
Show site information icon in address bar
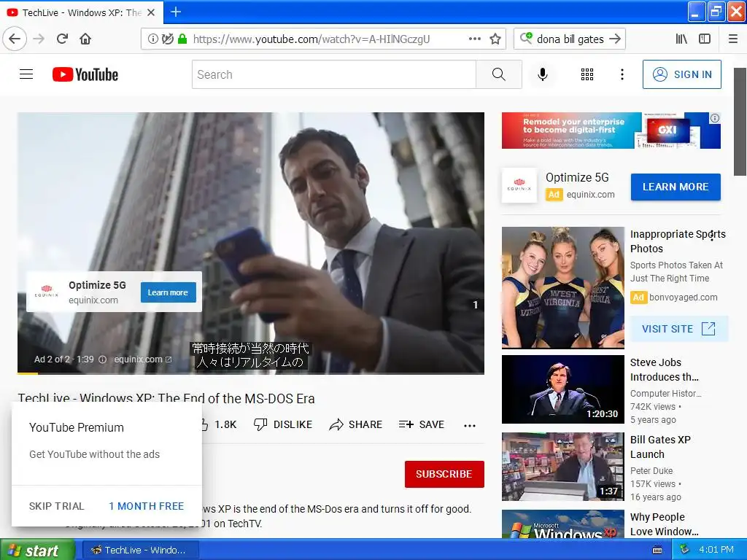click(x=152, y=39)
